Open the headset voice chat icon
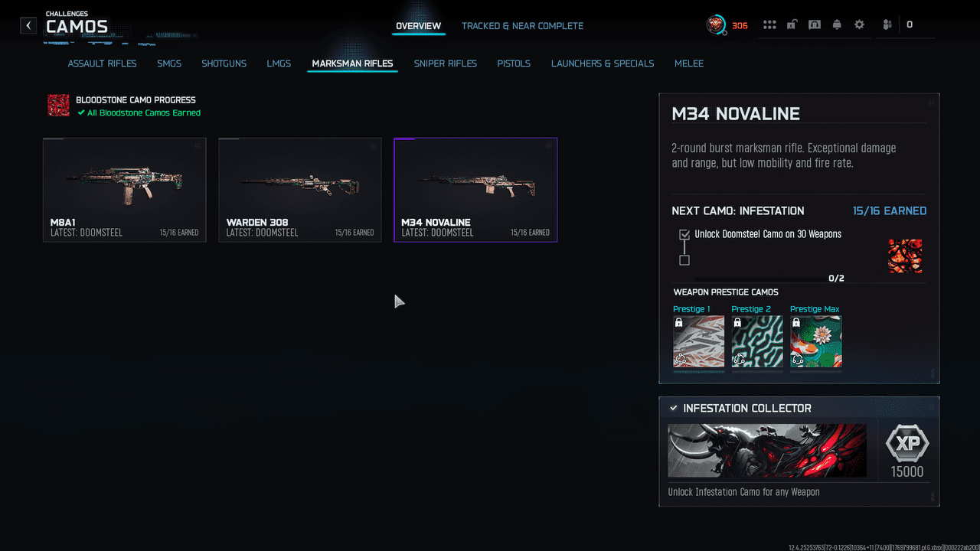Viewport: 980px width, 551px height. point(815,25)
